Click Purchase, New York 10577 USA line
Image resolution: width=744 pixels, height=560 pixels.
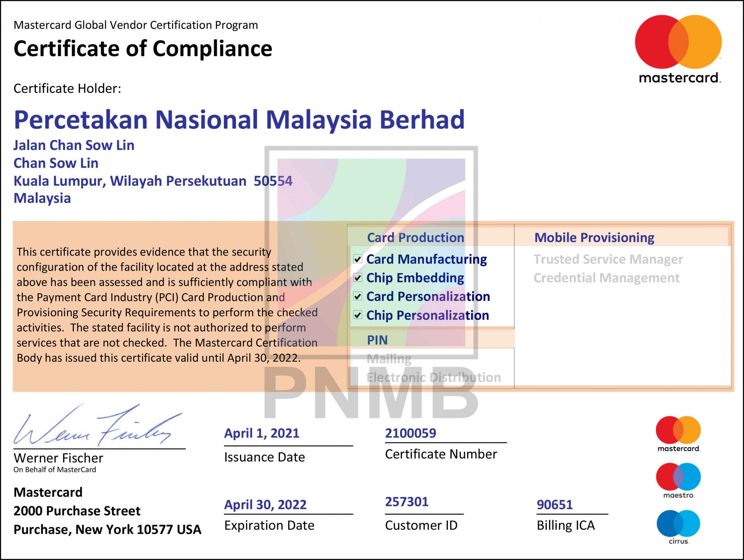click(x=107, y=530)
